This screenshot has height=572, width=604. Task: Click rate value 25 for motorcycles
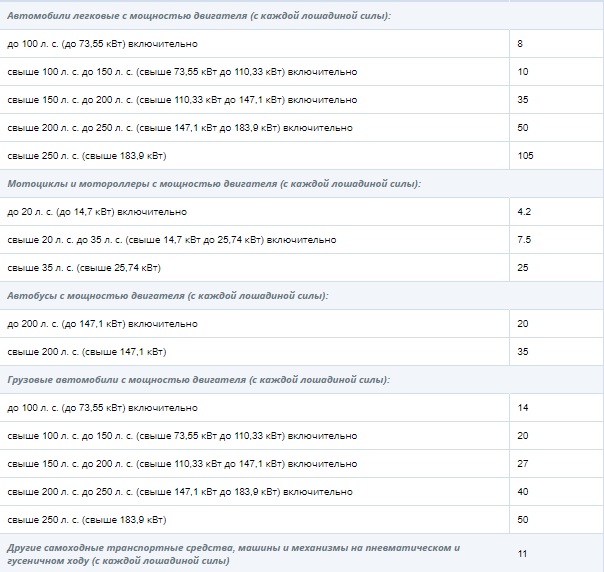(523, 268)
